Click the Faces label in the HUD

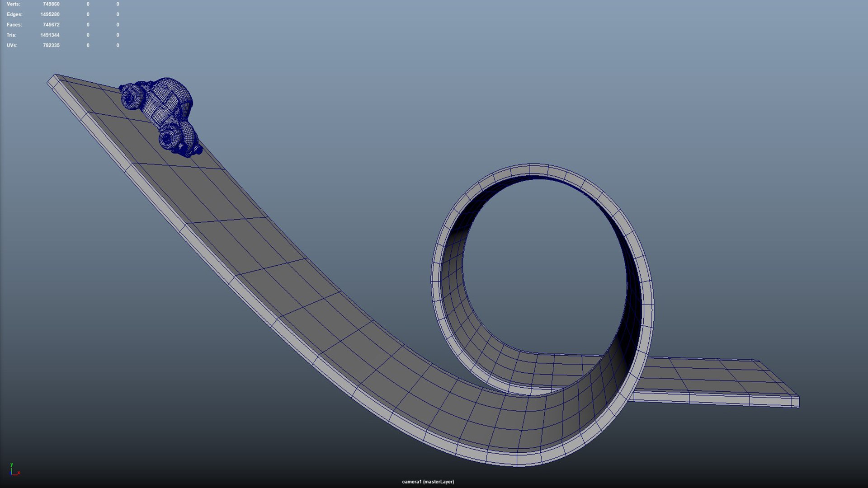point(14,25)
